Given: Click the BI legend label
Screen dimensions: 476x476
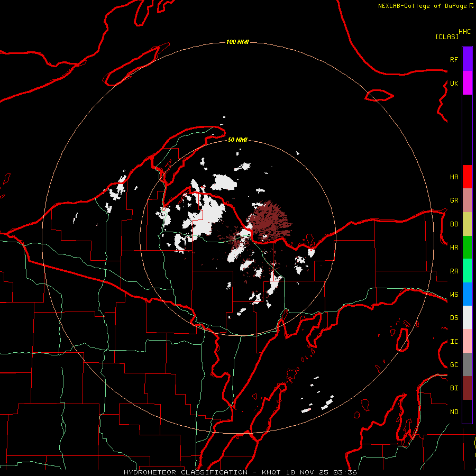Looking at the screenshot, I should 454,388.
